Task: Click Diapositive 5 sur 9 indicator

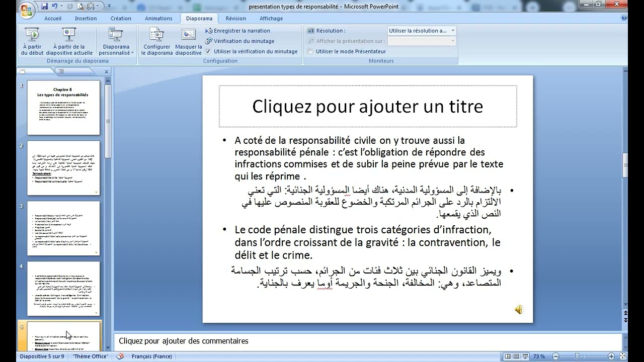Action: point(42,356)
